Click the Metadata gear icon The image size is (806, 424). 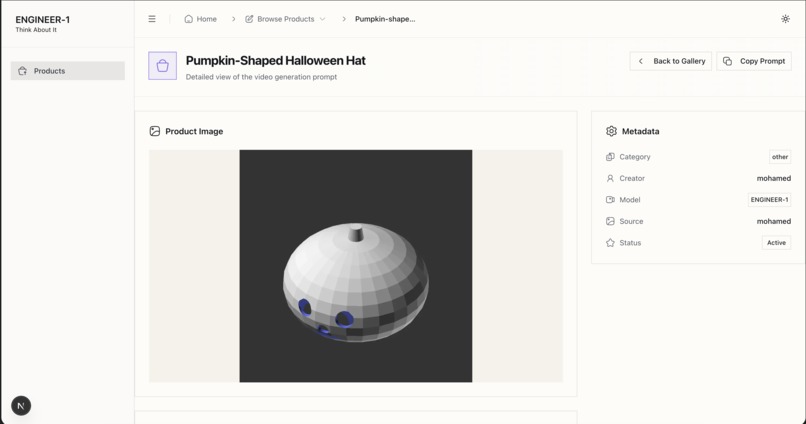611,131
